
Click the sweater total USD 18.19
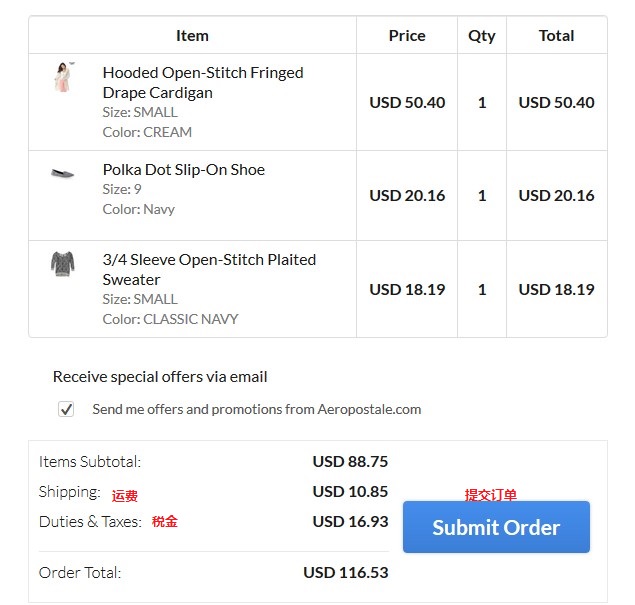click(556, 289)
